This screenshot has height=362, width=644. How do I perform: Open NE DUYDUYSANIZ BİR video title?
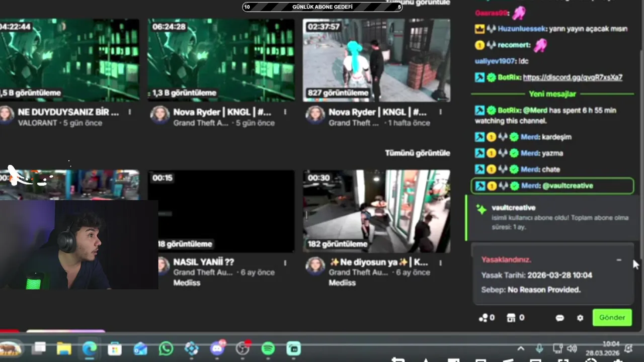coord(68,112)
